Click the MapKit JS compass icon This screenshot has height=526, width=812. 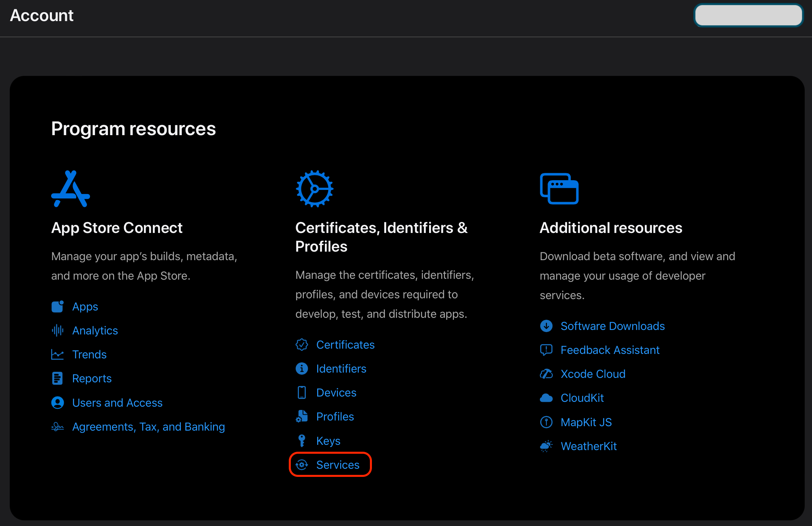point(546,422)
